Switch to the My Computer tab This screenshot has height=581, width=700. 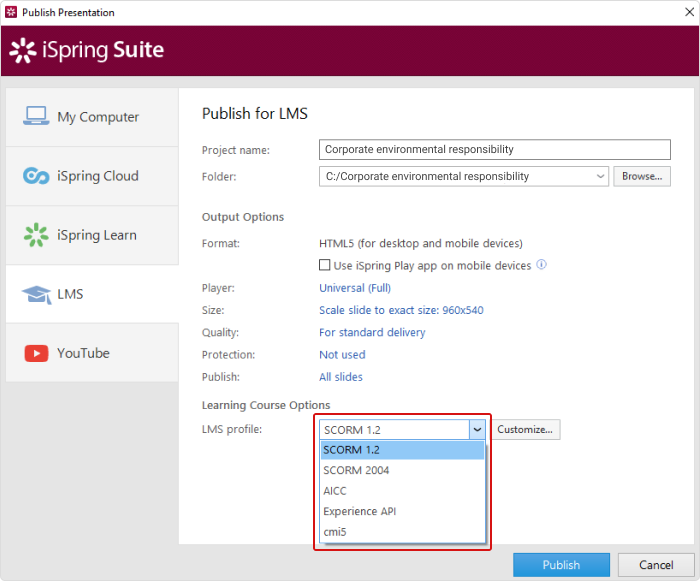(x=92, y=117)
